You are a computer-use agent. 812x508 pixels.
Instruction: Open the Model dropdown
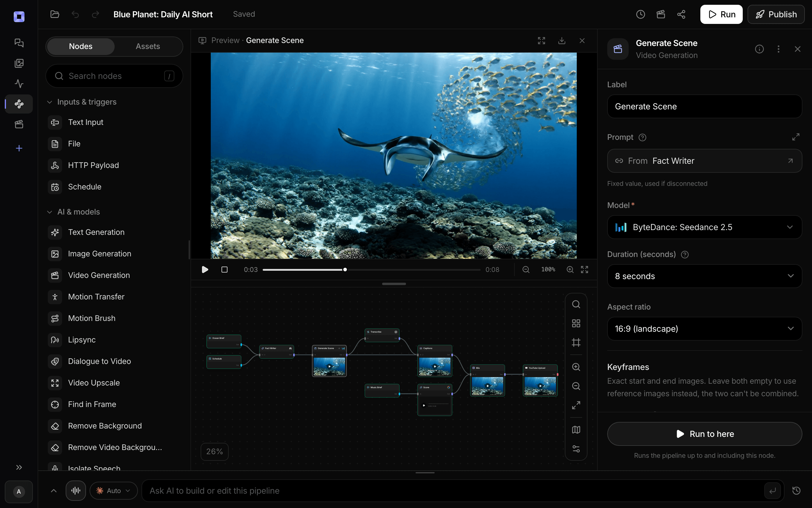(x=705, y=227)
